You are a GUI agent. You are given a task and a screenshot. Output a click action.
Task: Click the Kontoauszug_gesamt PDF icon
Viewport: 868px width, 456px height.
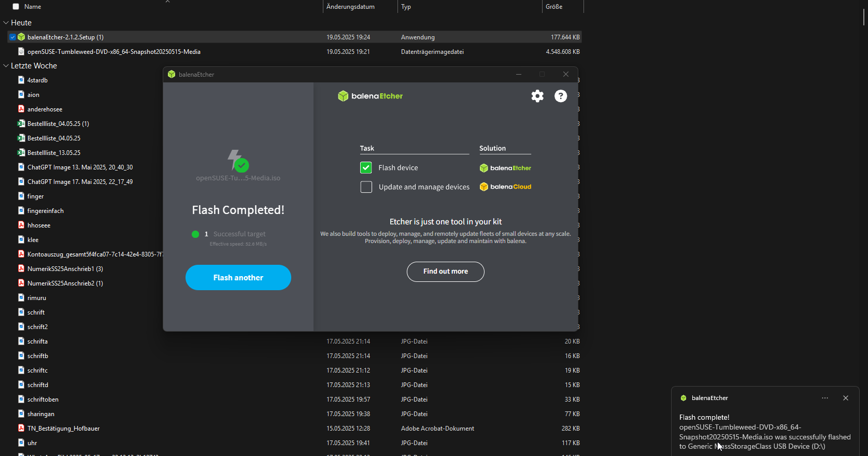click(x=21, y=254)
